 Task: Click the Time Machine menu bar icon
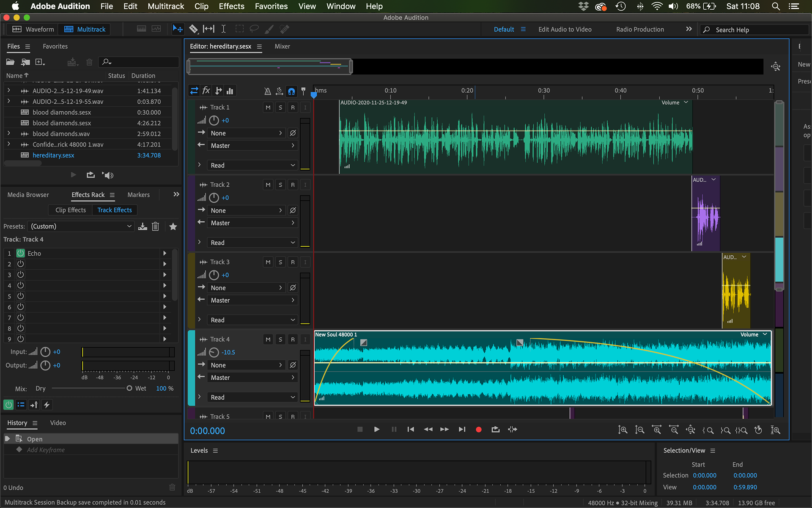pos(620,6)
